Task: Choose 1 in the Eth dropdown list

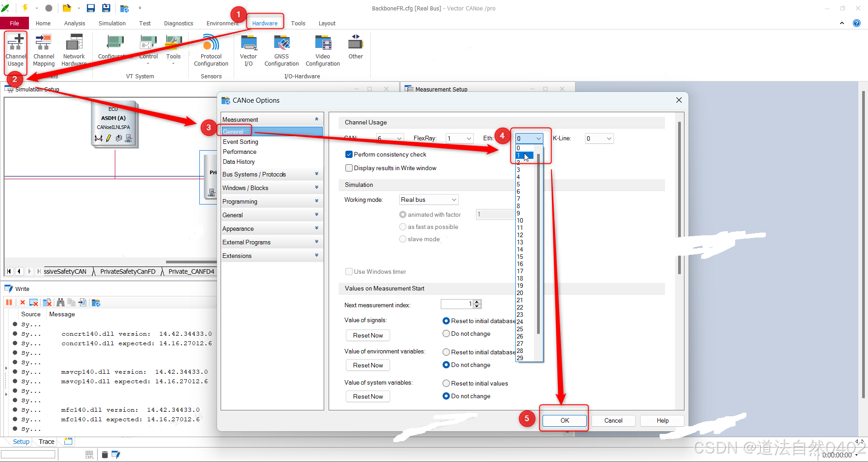Action: (x=525, y=156)
